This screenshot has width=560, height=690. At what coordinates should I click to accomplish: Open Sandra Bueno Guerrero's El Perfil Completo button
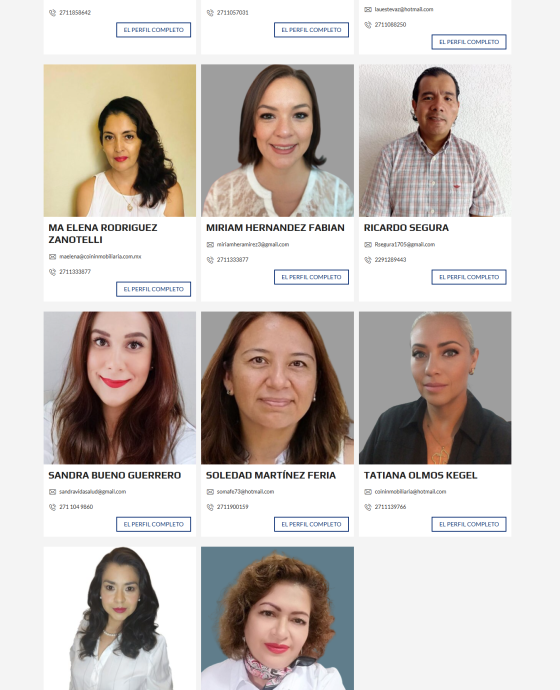click(154, 525)
